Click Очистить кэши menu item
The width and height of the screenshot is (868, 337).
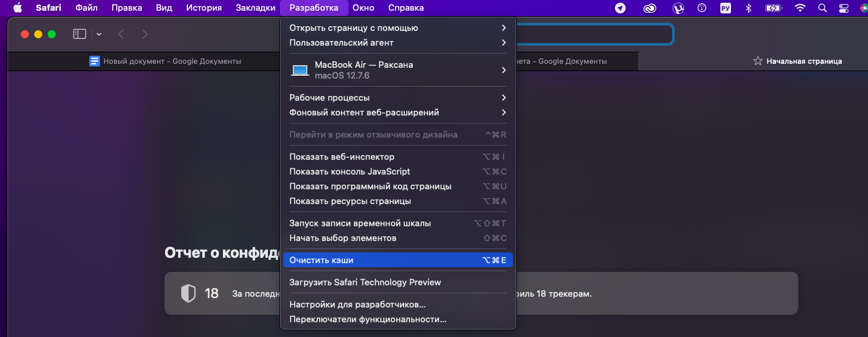tap(398, 260)
